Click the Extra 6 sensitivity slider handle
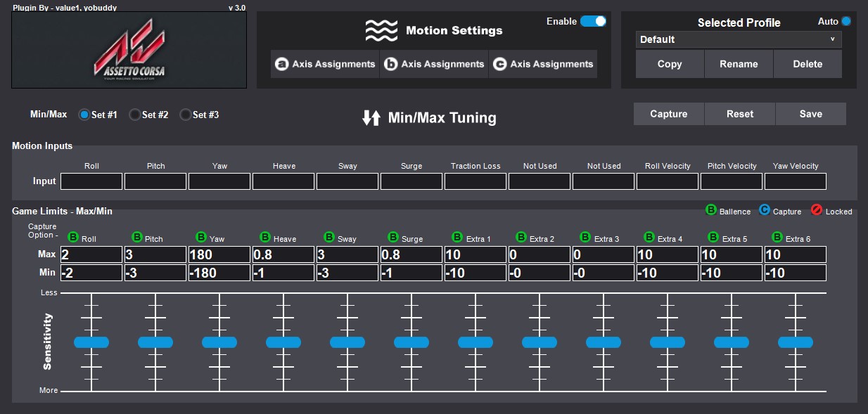 click(x=796, y=342)
